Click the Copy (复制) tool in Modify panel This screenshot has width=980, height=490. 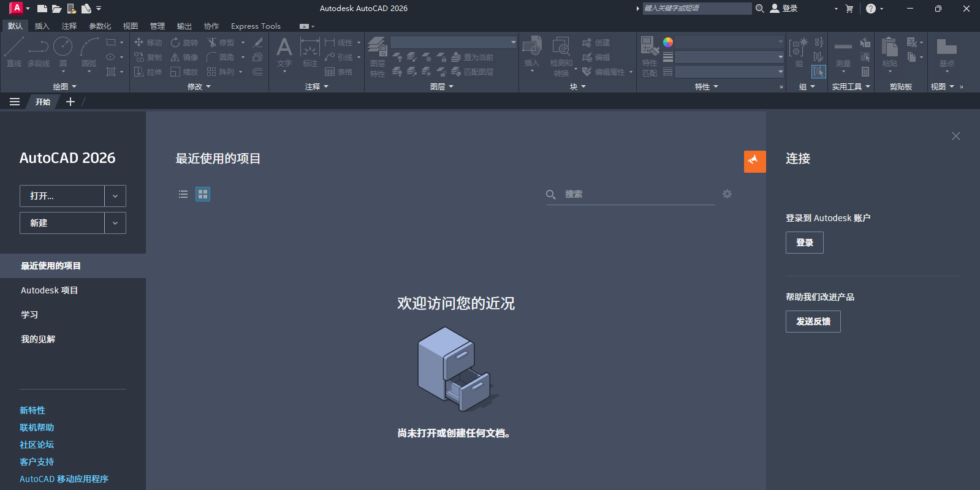[x=148, y=57]
